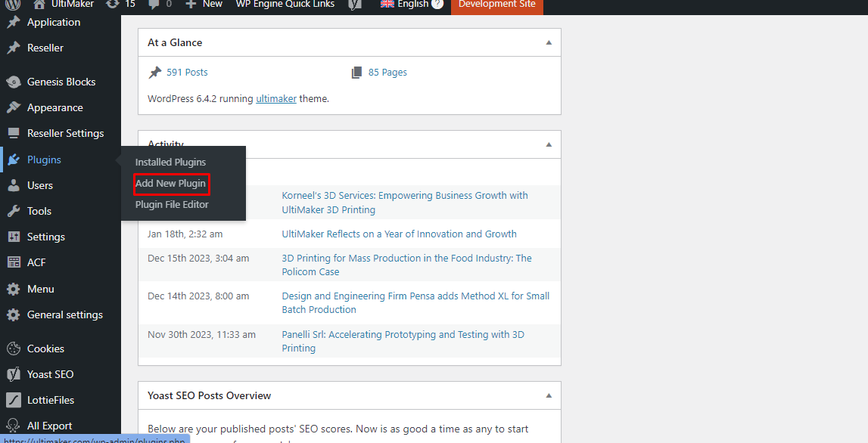Open the comments bubble icon

pos(154,5)
